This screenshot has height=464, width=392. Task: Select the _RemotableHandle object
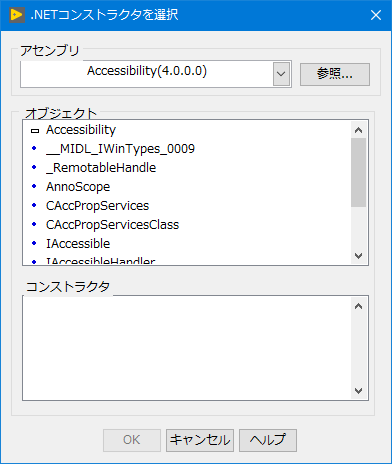pyautogui.click(x=101, y=168)
